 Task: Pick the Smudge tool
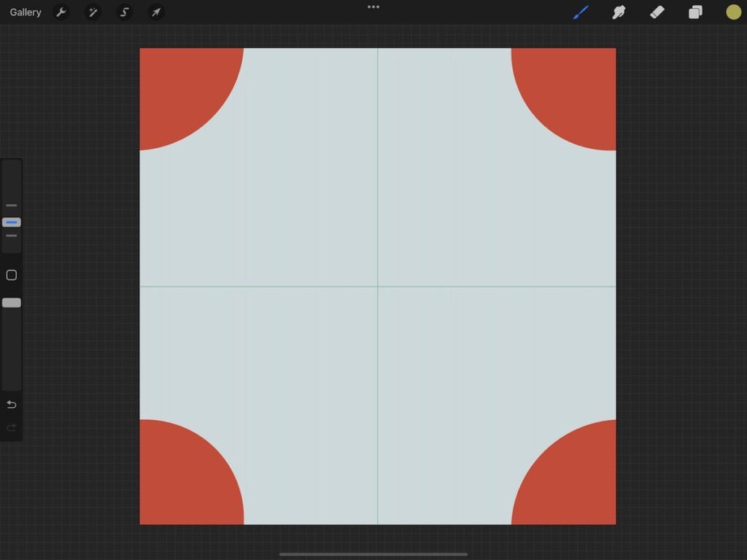[x=619, y=12]
